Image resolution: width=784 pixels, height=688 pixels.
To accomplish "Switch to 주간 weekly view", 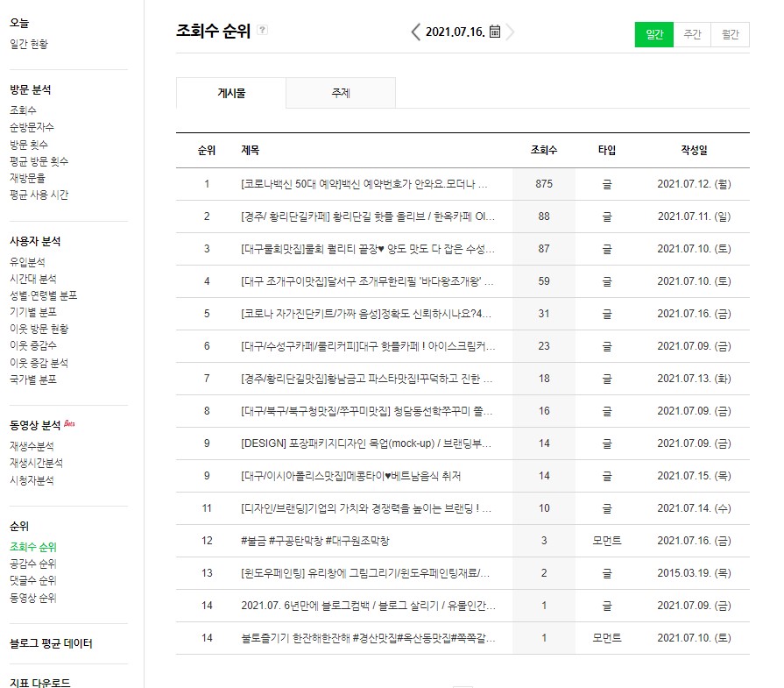I will pos(691,34).
